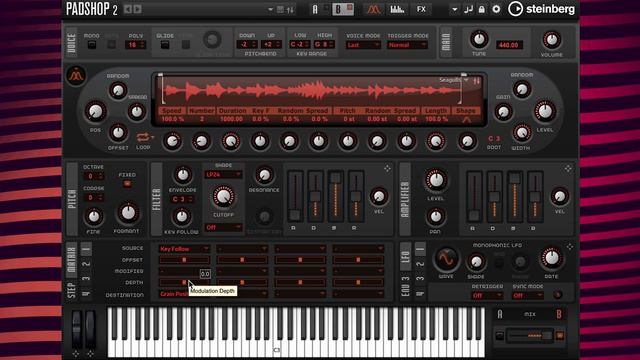Adjust the Octave value stepper
The height and width of the screenshot is (360, 640).
click(93, 176)
